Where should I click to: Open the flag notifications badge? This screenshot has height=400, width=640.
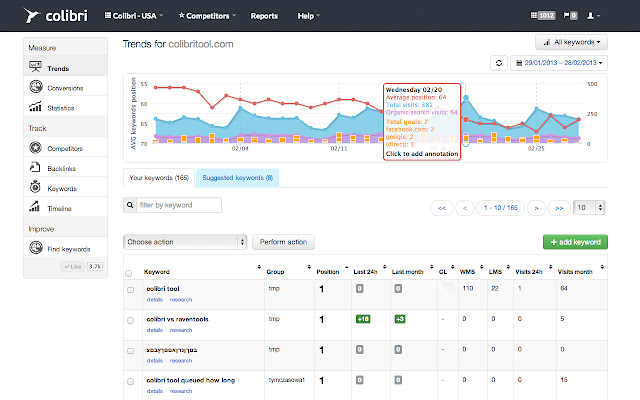click(570, 16)
